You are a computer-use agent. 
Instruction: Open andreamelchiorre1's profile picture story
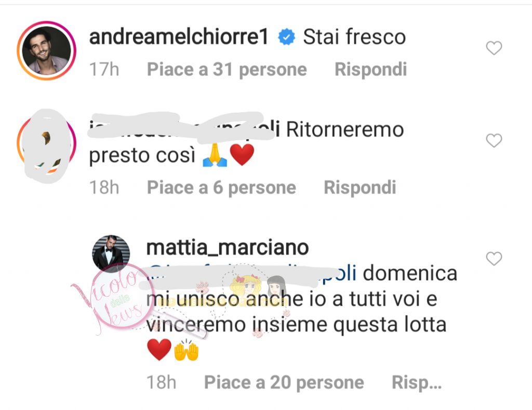[46, 50]
